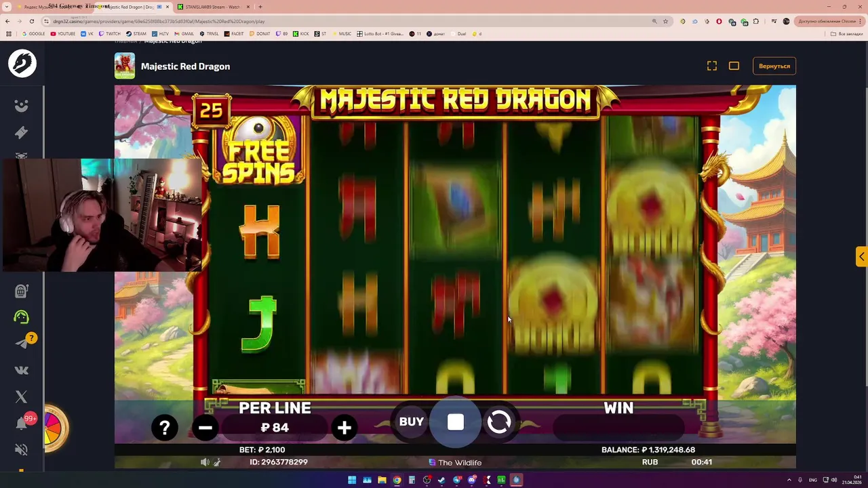
Task: Open the all bookmarks folder
Action: tap(848, 33)
